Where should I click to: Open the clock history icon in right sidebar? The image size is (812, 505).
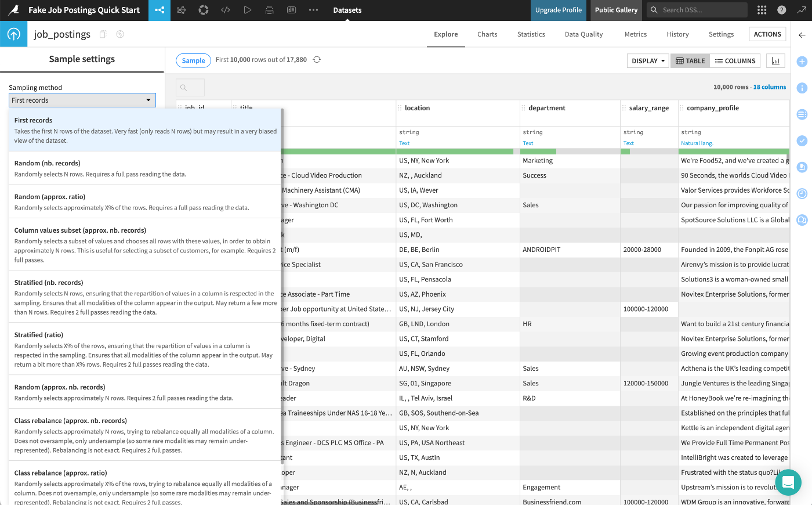pyautogui.click(x=802, y=193)
